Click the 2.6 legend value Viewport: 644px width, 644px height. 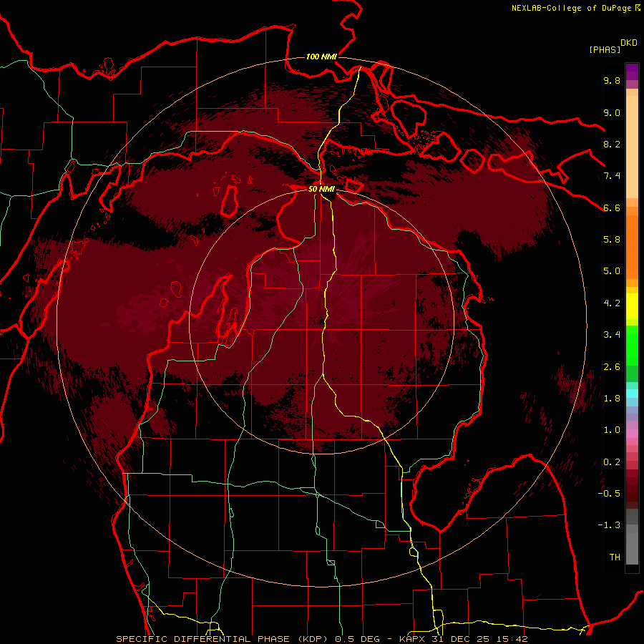click(x=612, y=367)
